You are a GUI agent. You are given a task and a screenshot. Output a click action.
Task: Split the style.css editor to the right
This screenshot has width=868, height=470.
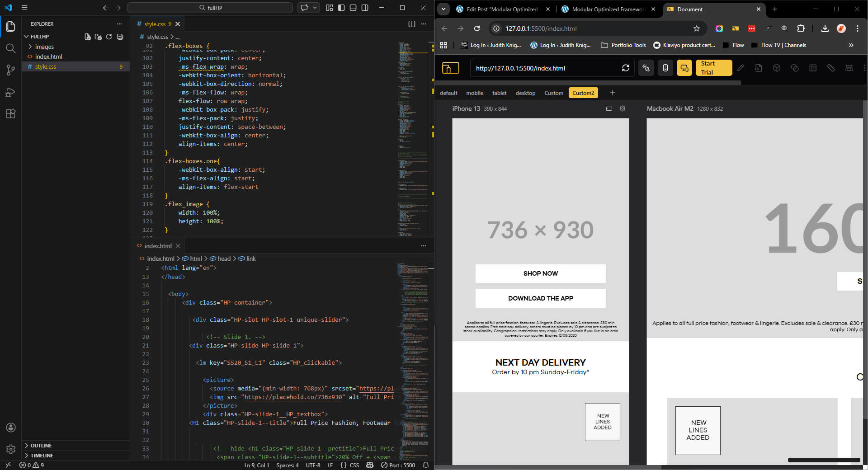(x=412, y=24)
